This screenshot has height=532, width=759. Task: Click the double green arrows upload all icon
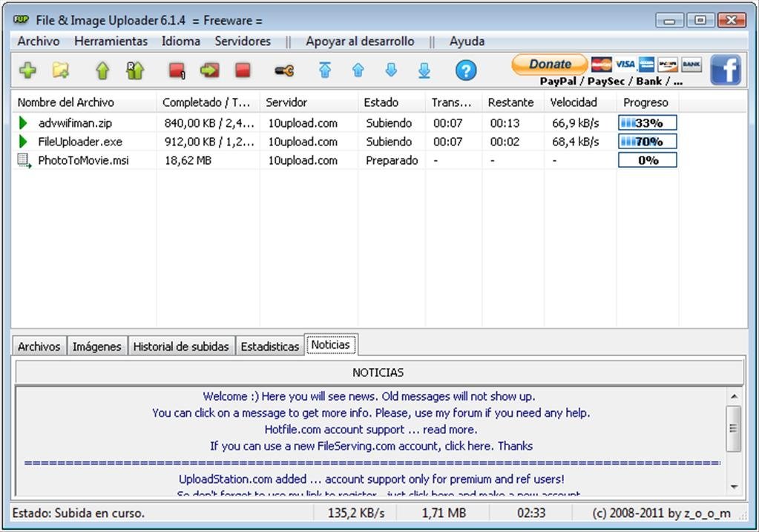pyautogui.click(x=135, y=70)
